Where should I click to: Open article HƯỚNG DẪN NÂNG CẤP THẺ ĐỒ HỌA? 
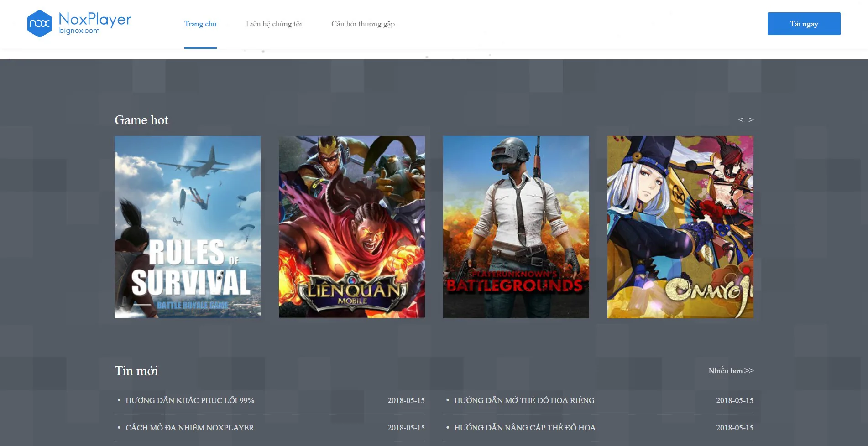(525, 428)
